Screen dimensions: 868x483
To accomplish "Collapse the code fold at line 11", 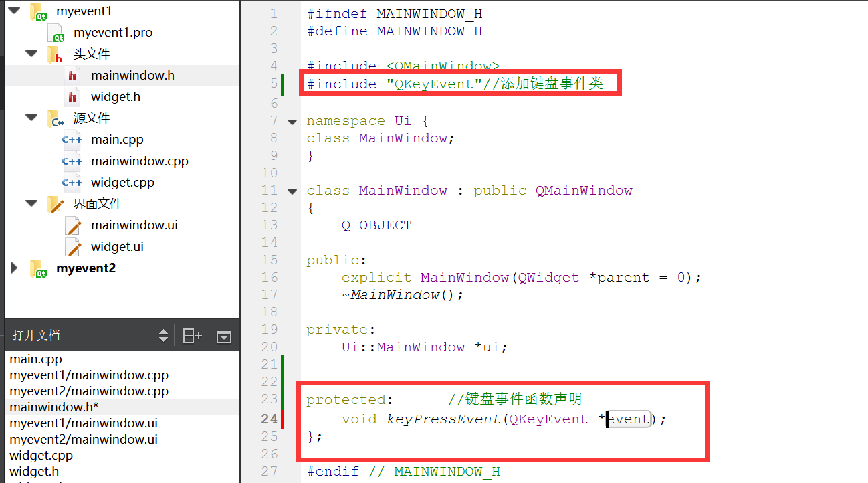I will 292,191.
